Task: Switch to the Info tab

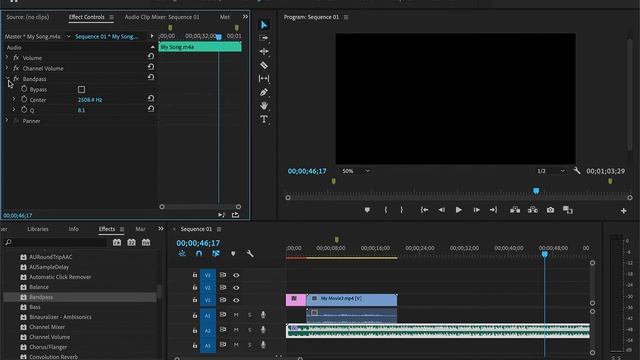Action: click(73, 229)
